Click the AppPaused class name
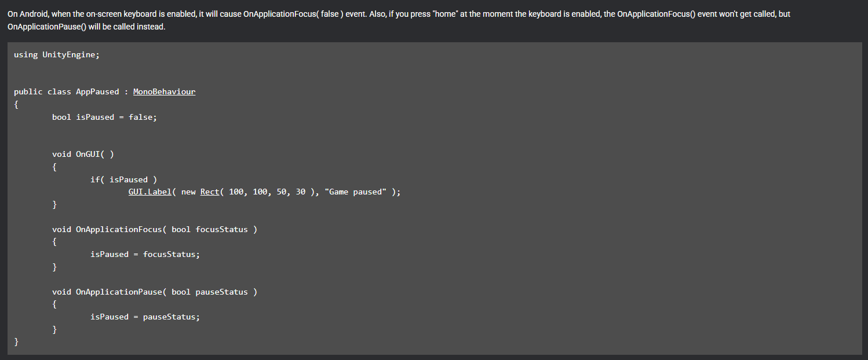Screen dimensions: 868x360 (97, 92)
